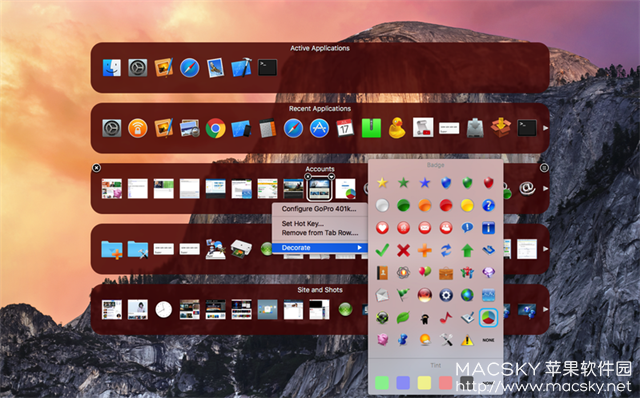This screenshot has height=398, width=640.
Task: Pick the blue info badge
Action: [488, 227]
